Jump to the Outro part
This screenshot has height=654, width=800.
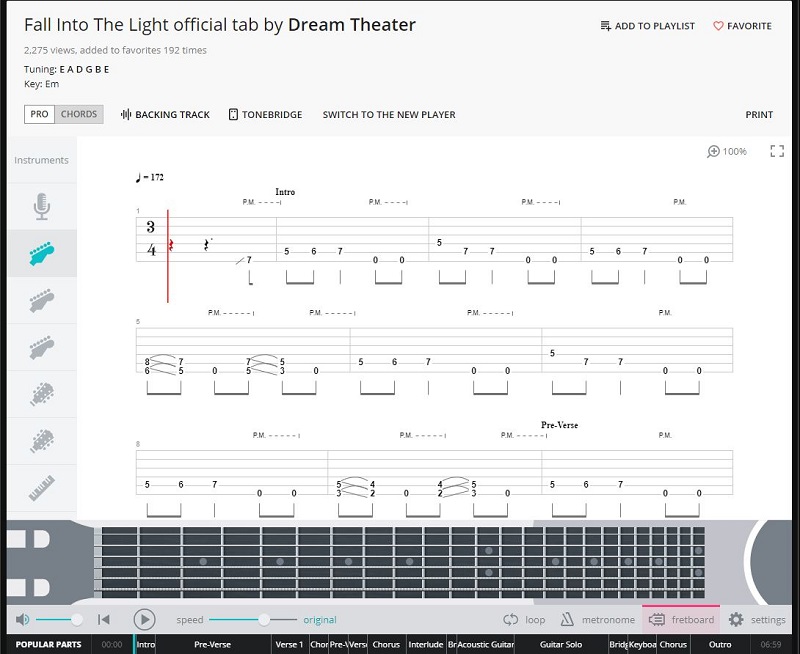pos(720,644)
